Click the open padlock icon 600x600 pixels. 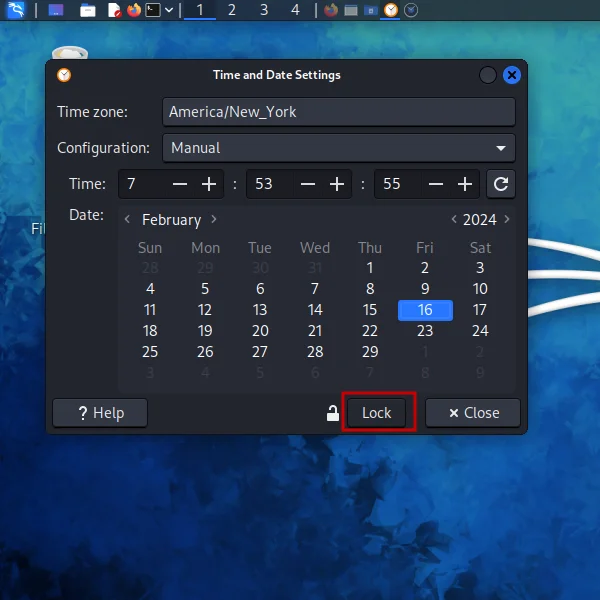(333, 413)
